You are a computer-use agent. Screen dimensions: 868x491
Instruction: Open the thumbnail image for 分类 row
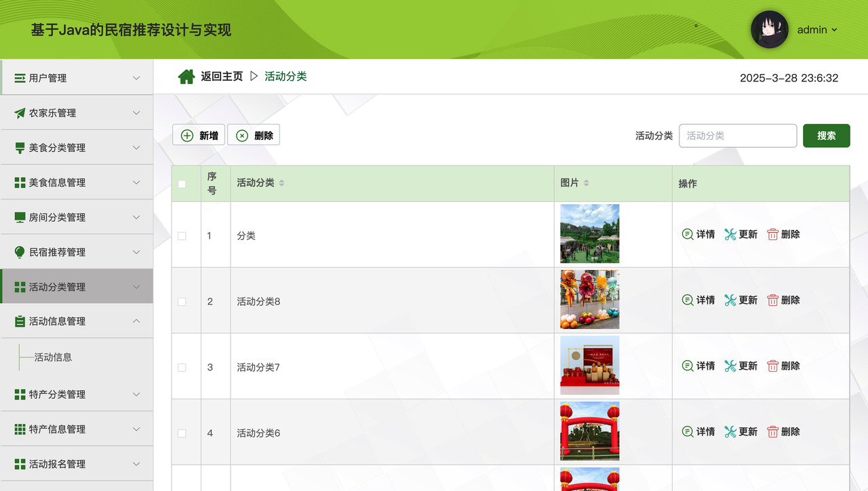click(x=589, y=234)
